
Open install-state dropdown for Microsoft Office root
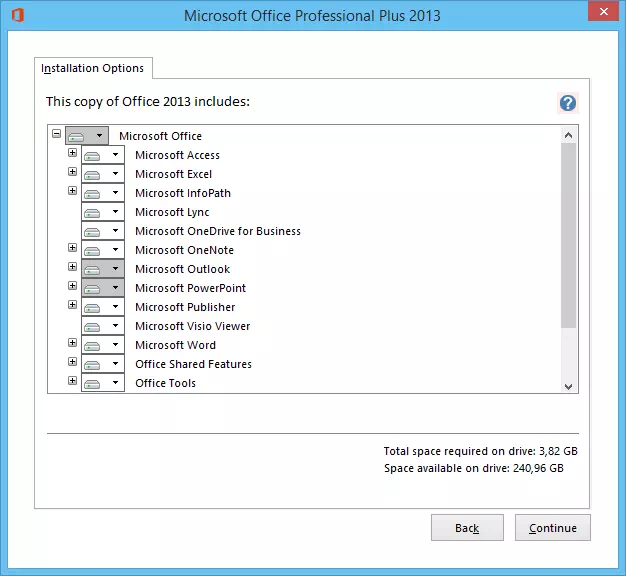[x=87, y=136]
